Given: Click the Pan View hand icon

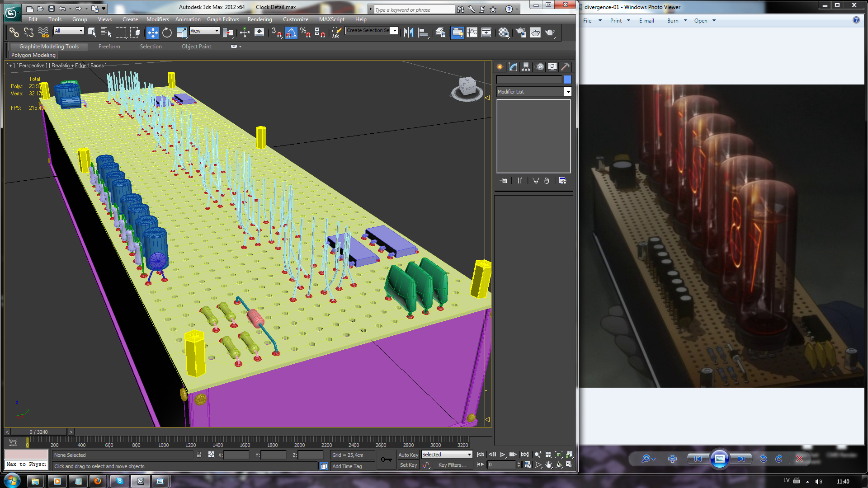Looking at the screenshot, I should tap(548, 465).
